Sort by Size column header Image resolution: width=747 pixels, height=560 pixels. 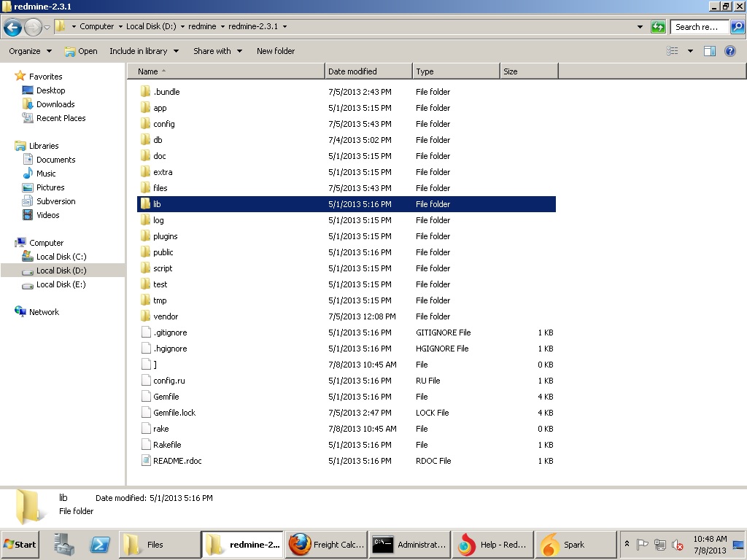coord(529,71)
